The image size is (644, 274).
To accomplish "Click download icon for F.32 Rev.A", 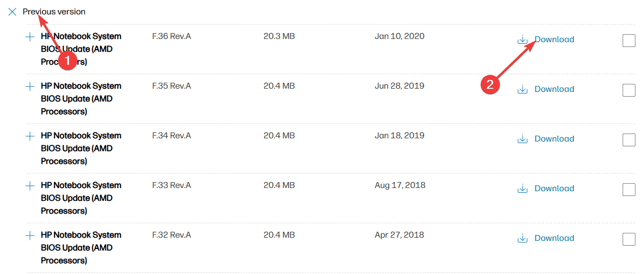I will click(523, 238).
